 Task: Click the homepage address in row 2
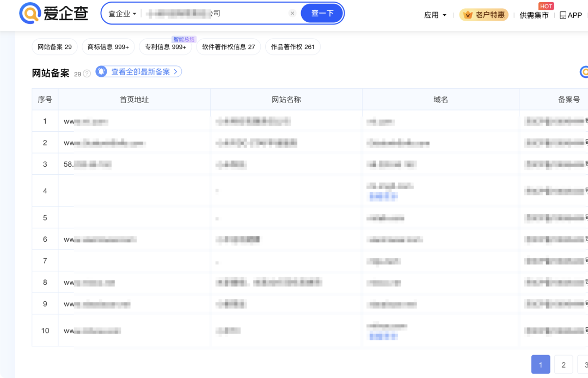[105, 143]
